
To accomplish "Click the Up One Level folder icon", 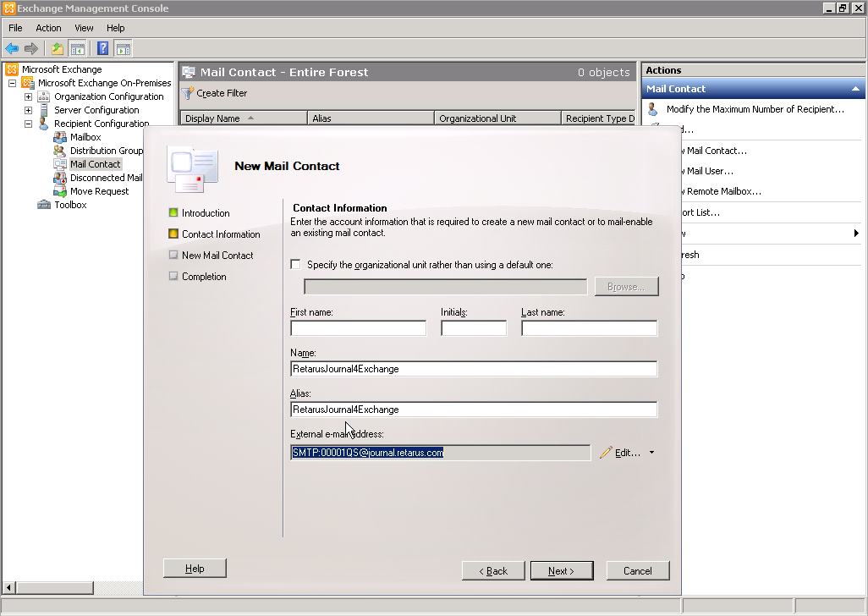I will pos(58,48).
